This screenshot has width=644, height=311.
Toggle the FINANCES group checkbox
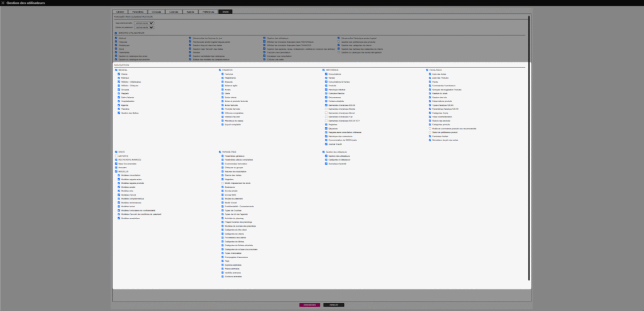220,70
